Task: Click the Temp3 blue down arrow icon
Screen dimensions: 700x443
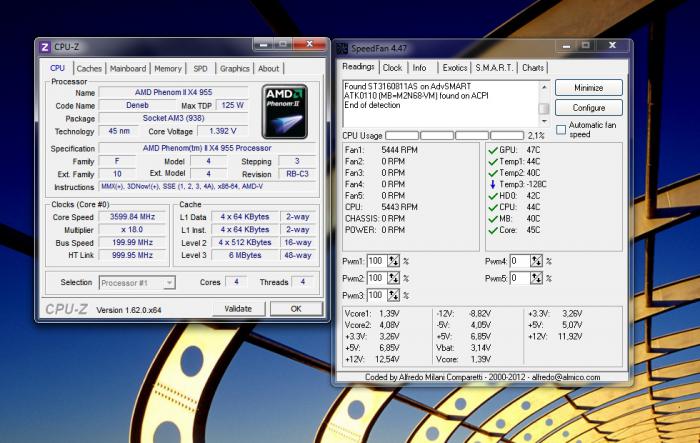Action: pos(491,184)
